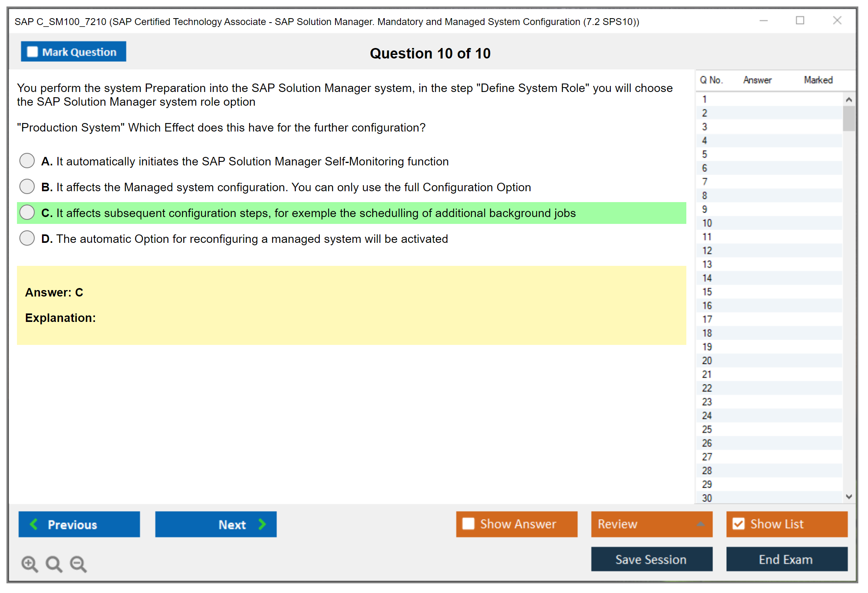Click the right arrow on Next button
Viewport: 868px width, 593px height.
pos(262,524)
